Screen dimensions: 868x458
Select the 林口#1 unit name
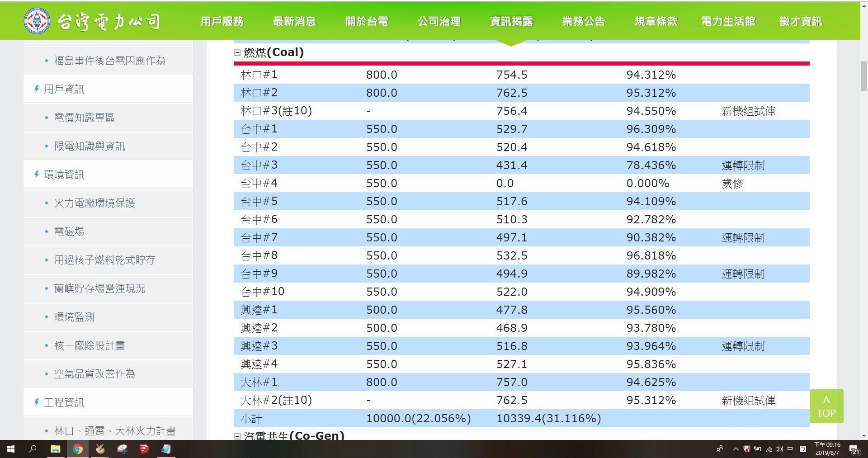tap(259, 75)
